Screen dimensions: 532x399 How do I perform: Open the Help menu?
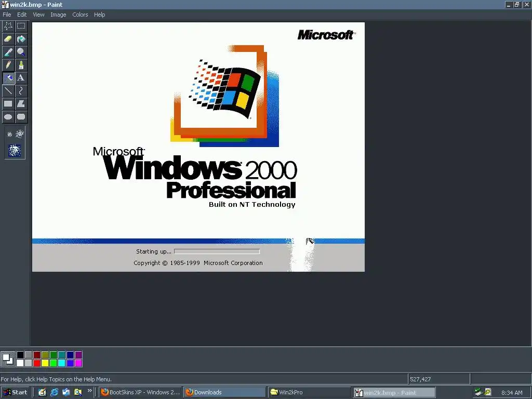[99, 15]
